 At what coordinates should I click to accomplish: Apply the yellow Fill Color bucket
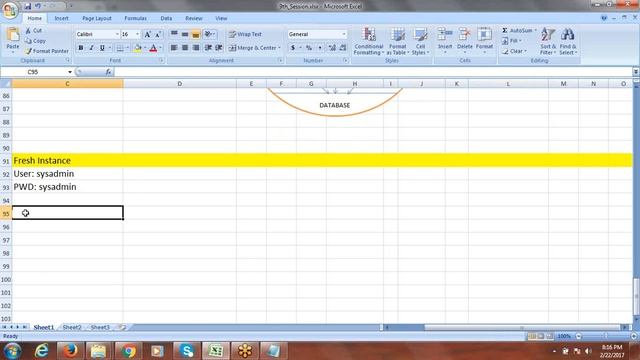[138, 48]
